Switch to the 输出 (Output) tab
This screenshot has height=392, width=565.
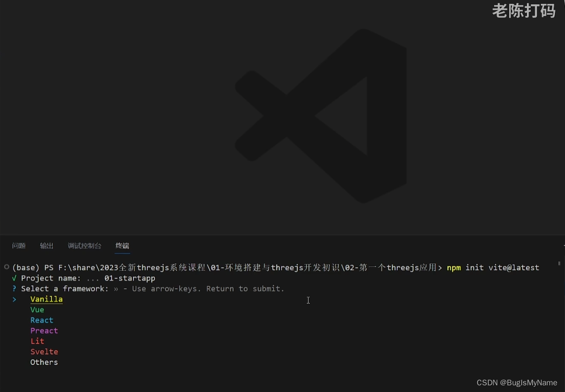(46, 246)
